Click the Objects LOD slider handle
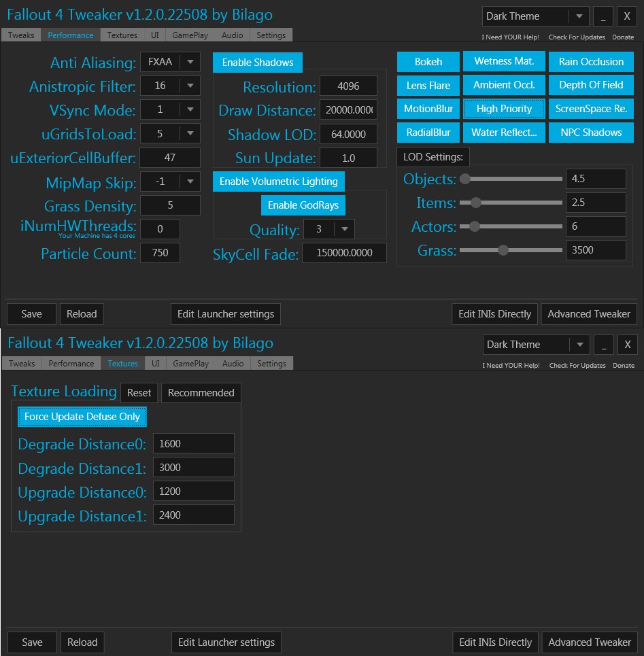 click(465, 179)
